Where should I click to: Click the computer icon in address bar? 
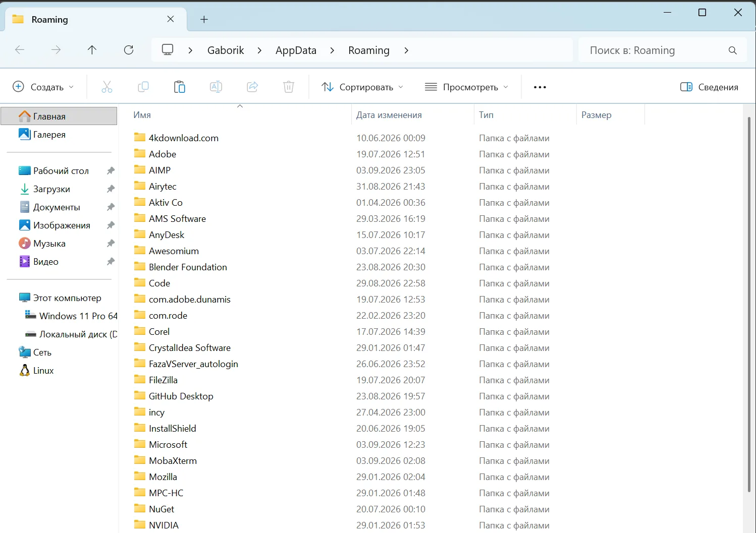click(168, 50)
